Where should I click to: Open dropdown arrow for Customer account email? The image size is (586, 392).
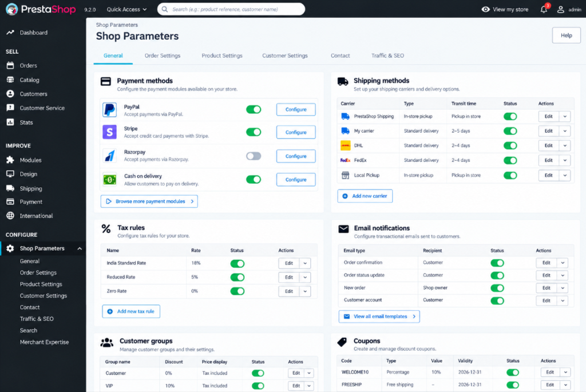pyautogui.click(x=563, y=300)
